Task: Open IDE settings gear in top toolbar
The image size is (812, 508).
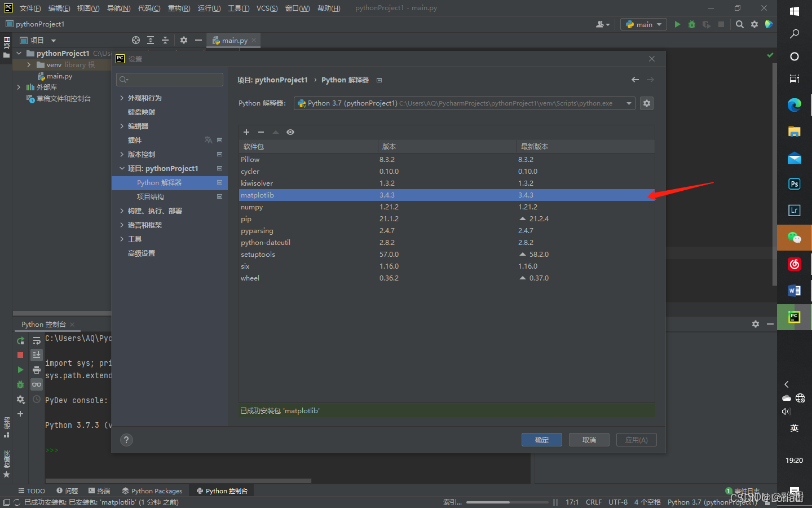Action: coord(754,24)
